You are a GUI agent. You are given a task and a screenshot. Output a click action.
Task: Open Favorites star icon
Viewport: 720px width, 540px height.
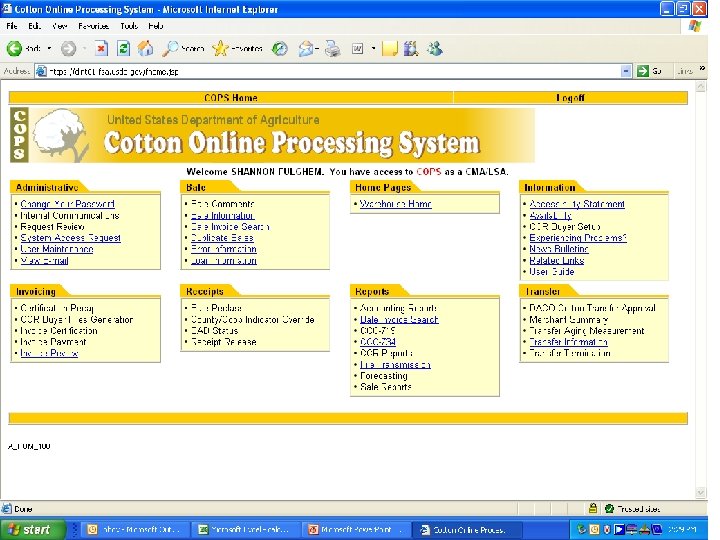(x=220, y=48)
